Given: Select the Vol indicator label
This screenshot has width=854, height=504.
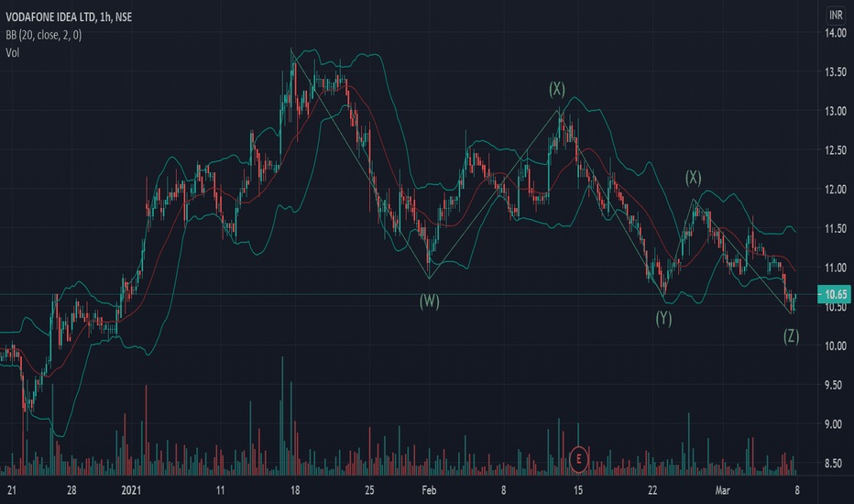Looking at the screenshot, I should click(x=12, y=53).
